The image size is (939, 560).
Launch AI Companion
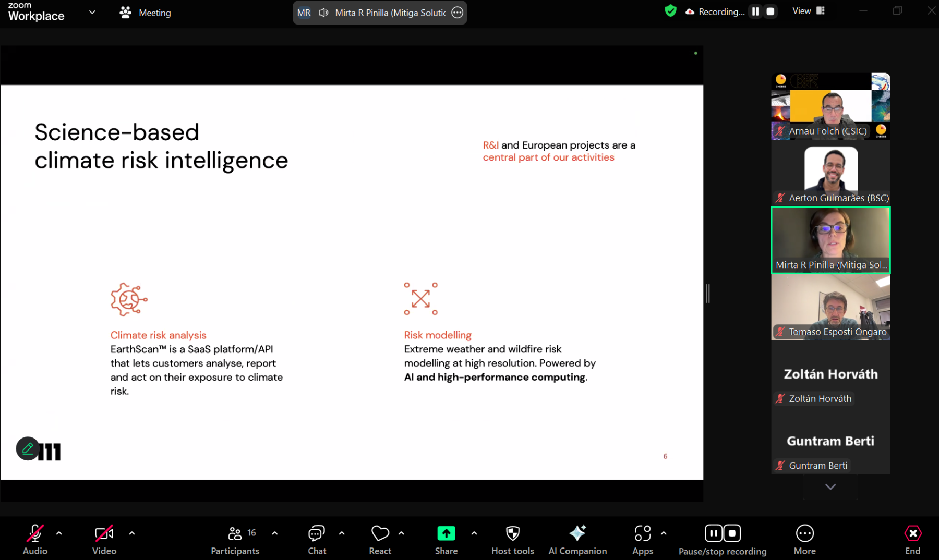[x=577, y=534]
